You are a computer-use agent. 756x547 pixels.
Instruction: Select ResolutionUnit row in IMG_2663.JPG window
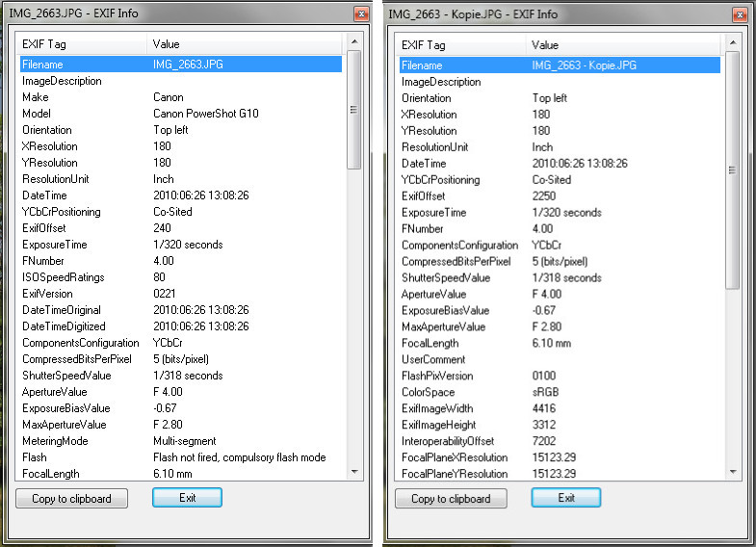pos(181,179)
